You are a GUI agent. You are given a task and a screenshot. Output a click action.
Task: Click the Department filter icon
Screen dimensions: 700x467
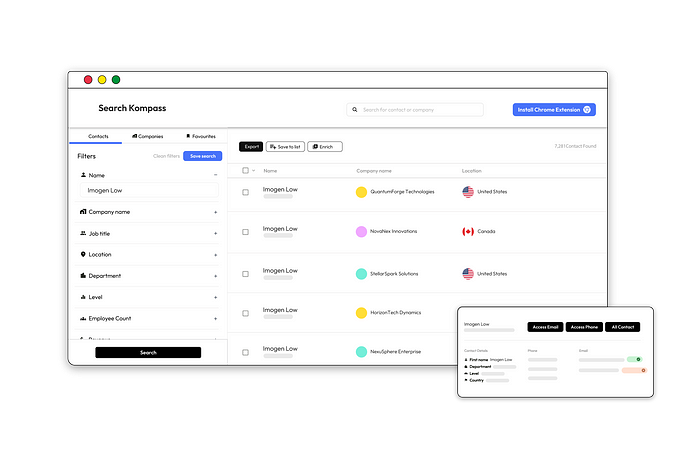83,275
